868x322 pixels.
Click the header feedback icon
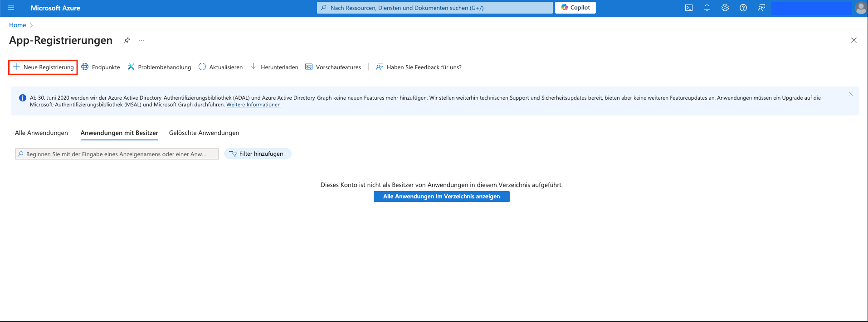(761, 8)
